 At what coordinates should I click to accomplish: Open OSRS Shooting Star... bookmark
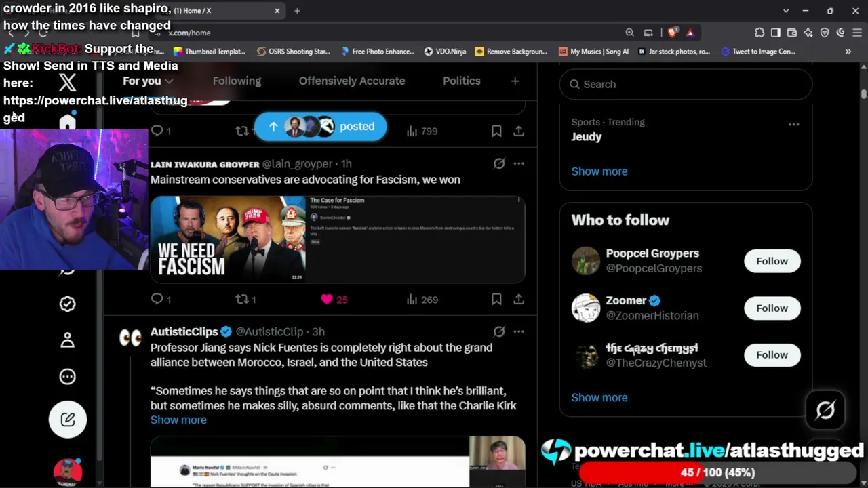[x=293, y=52]
